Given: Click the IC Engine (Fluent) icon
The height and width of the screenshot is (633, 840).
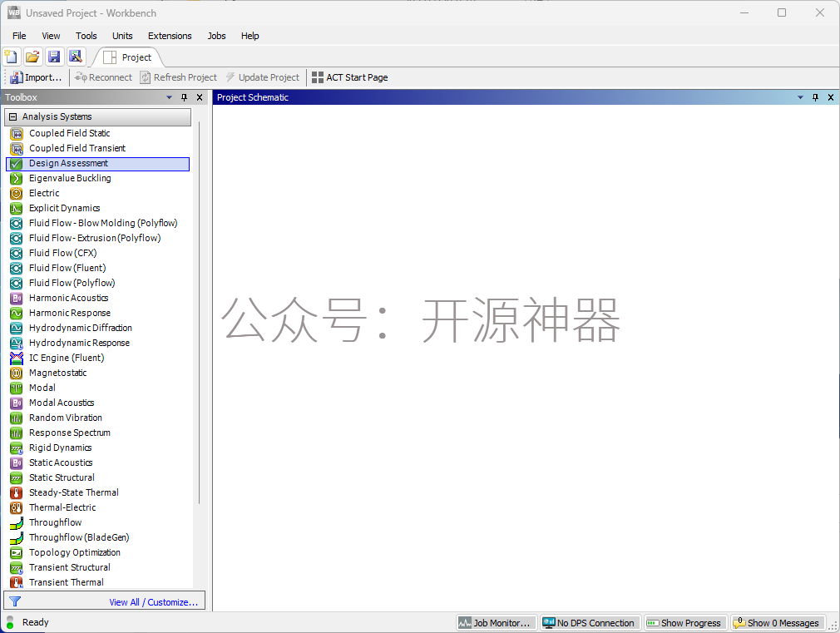Looking at the screenshot, I should coord(17,359).
